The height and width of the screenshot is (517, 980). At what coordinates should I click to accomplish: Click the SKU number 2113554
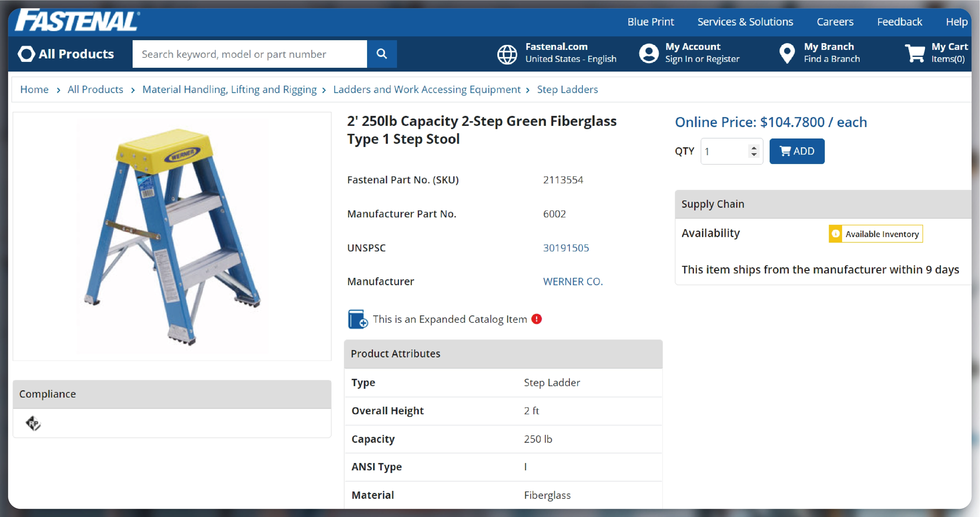click(563, 180)
